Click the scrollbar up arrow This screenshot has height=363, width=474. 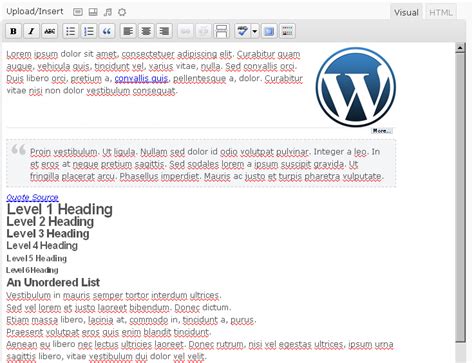point(460,48)
